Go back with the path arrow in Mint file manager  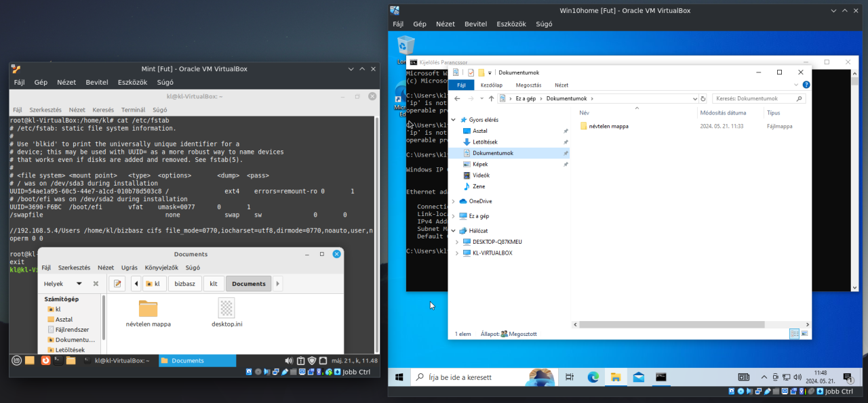point(136,284)
